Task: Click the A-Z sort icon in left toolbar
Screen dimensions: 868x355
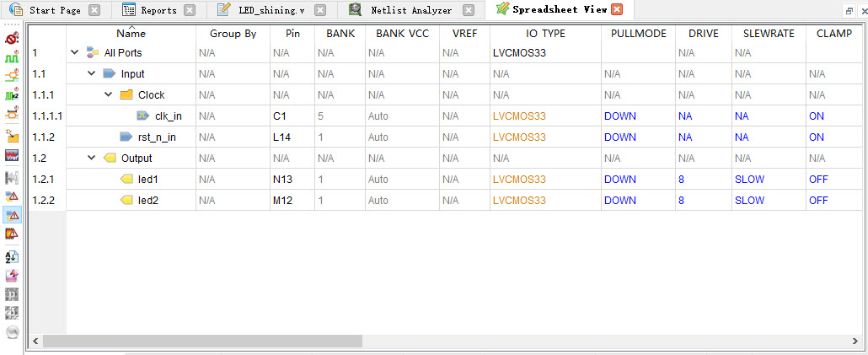Action: click(12, 255)
